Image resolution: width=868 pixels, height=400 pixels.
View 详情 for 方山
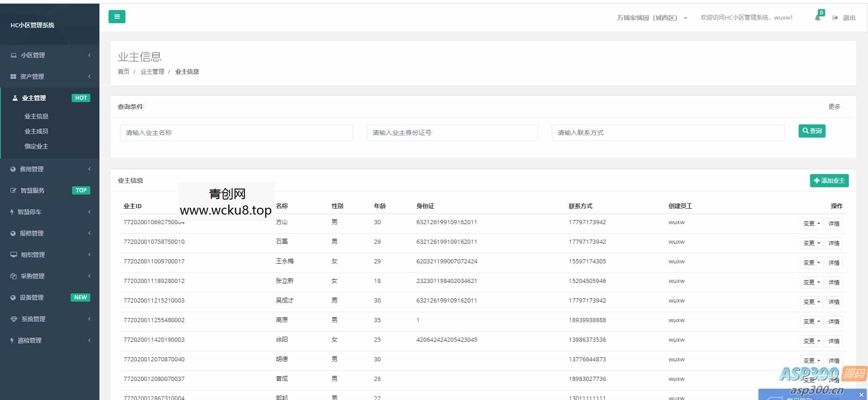[834, 224]
